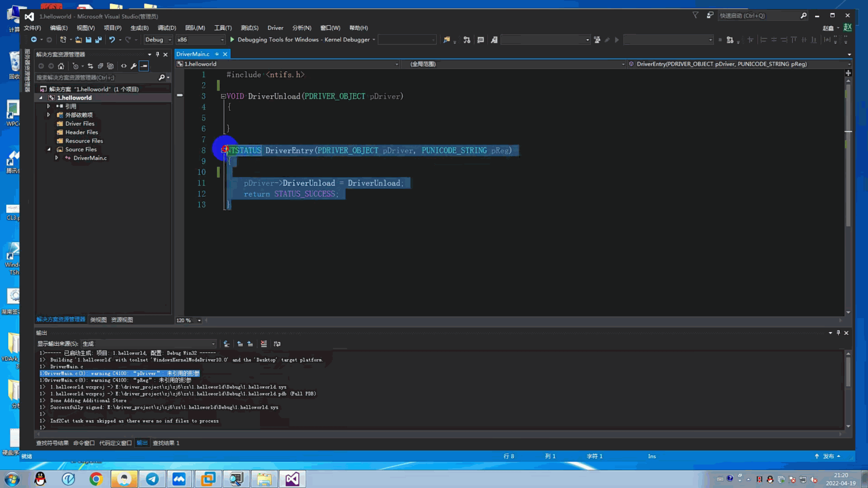Click the Save All toolbar icon
Viewport: 868px width, 488px height.
point(98,40)
